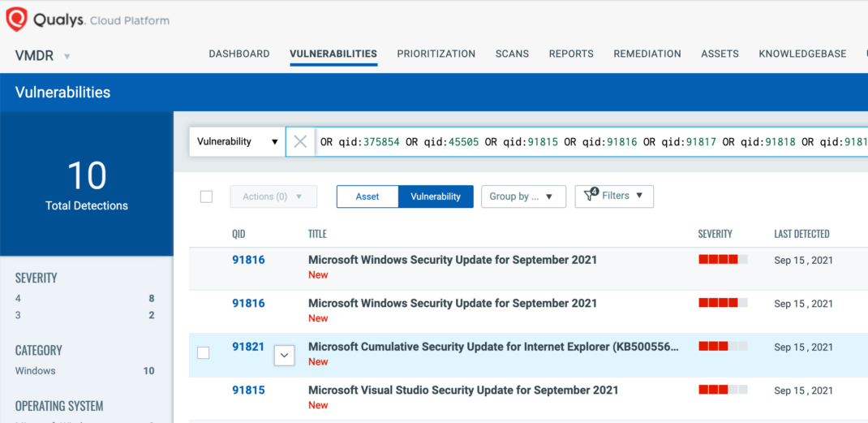The height and width of the screenshot is (423, 868).
Task: Click the New label under QID 91815
Action: click(x=318, y=405)
